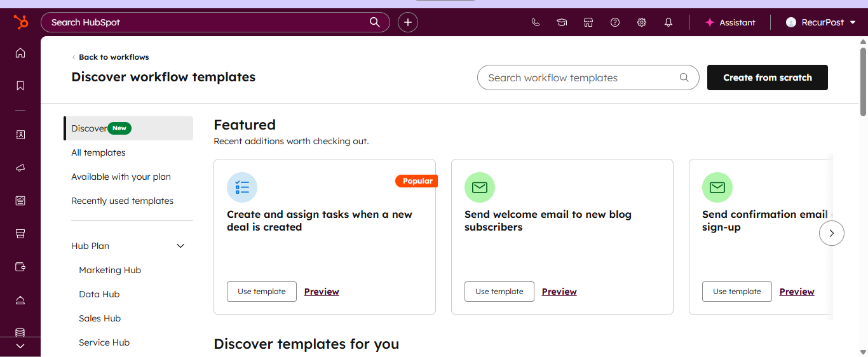Use template for send confirmation email
The height and width of the screenshot is (357, 868).
point(737,292)
